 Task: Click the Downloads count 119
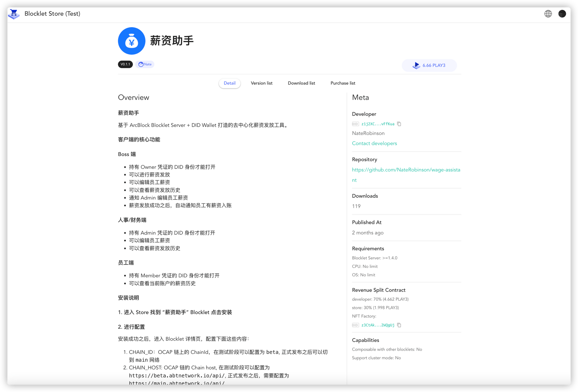356,206
